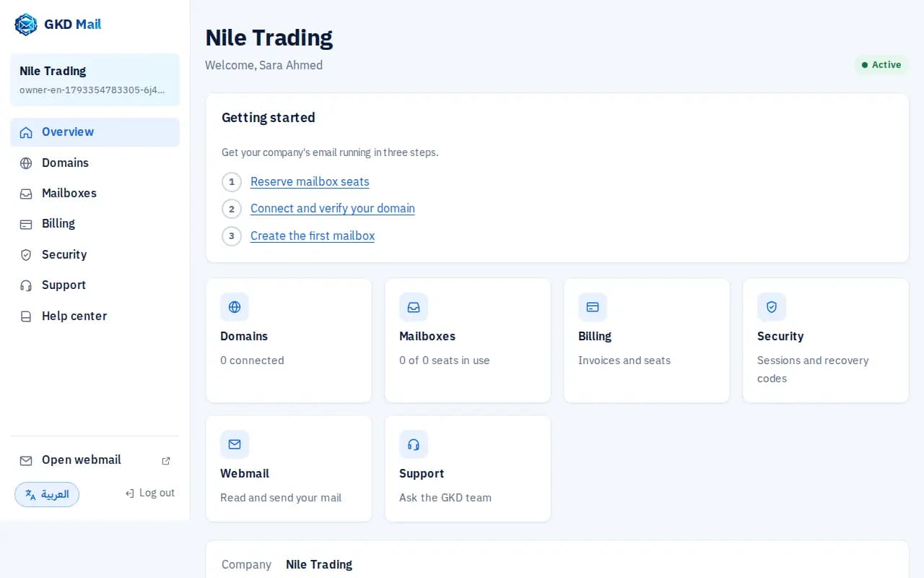The image size is (924, 578).
Task: Click the Company label in bottom panel
Action: [x=246, y=565]
